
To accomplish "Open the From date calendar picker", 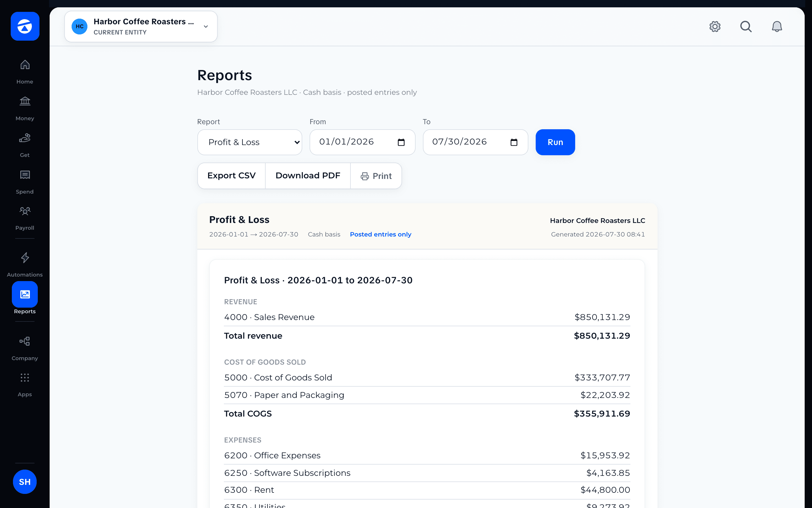I will (x=401, y=142).
